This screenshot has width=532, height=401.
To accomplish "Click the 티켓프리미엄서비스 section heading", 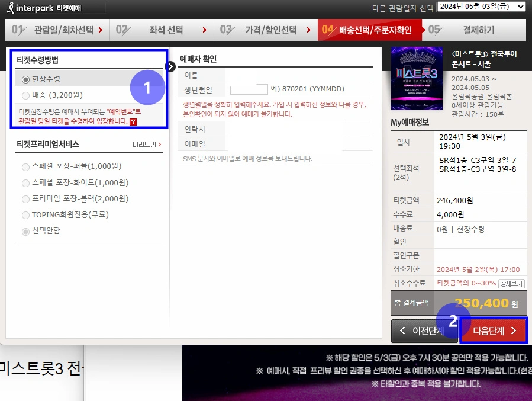I will coord(48,145).
